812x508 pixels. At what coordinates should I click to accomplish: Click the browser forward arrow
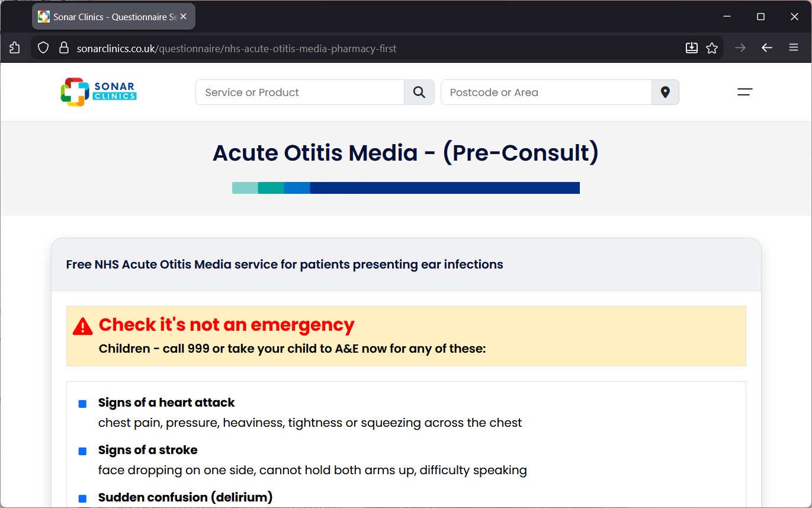(x=740, y=48)
